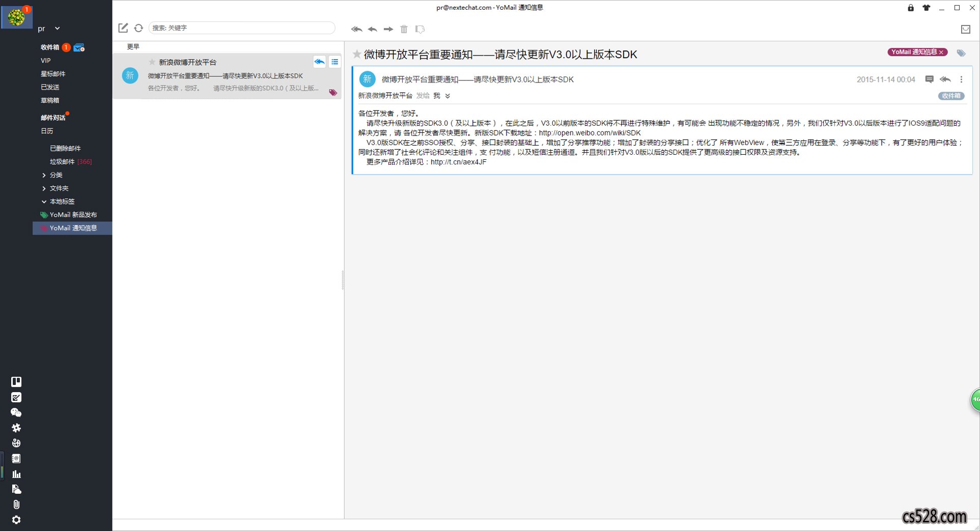The width and height of the screenshot is (980, 531).
Task: Click the single Reply arrow in toolbar
Action: pyautogui.click(x=373, y=29)
